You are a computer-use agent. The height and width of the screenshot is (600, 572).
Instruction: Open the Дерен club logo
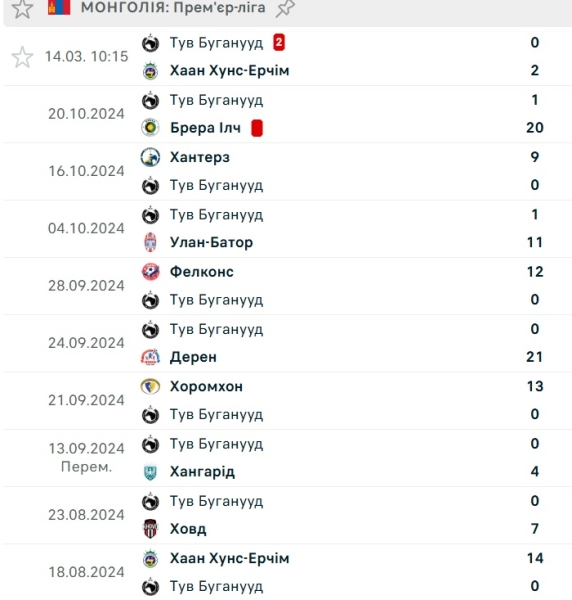pyautogui.click(x=150, y=357)
